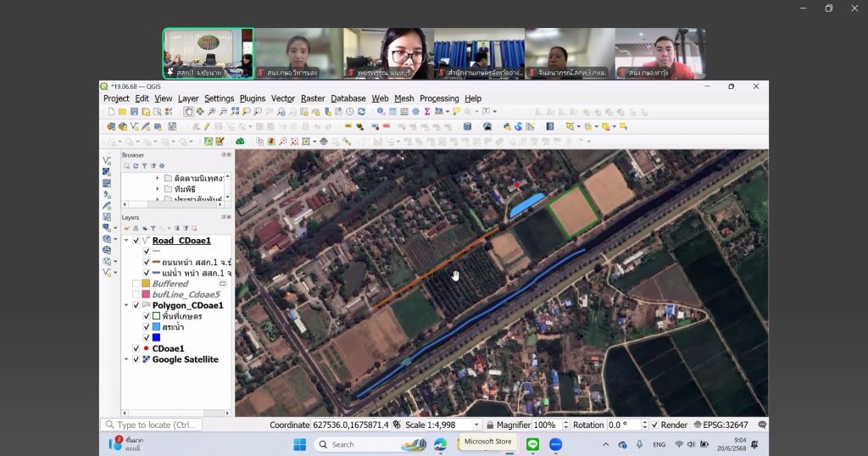Collapse the Road_CDoae1 layer group
868x456 pixels.
pyautogui.click(x=126, y=240)
